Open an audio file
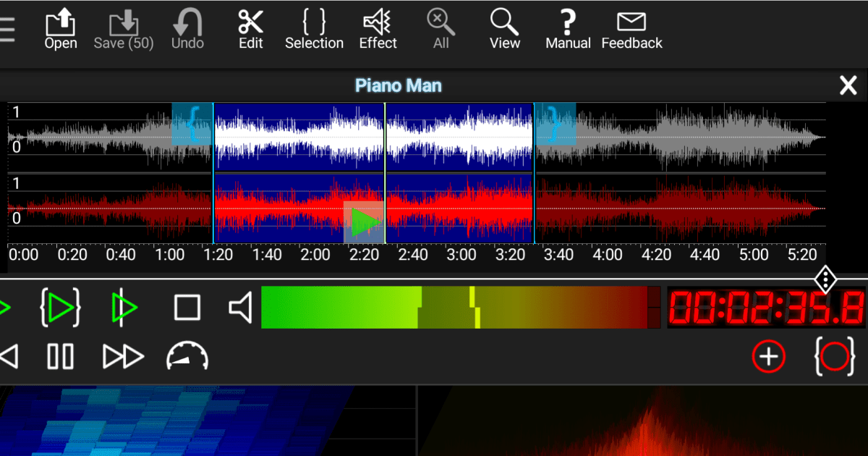868x456 pixels. click(x=60, y=28)
